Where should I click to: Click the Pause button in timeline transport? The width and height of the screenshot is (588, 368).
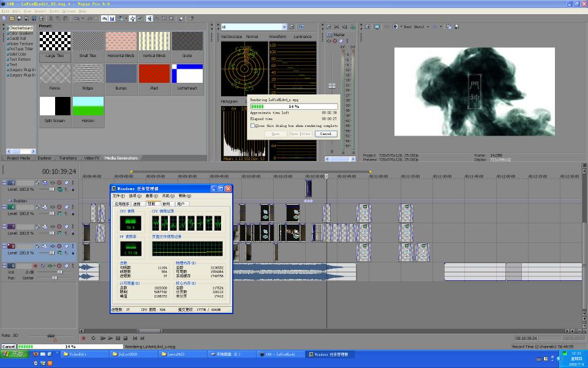(x=118, y=338)
